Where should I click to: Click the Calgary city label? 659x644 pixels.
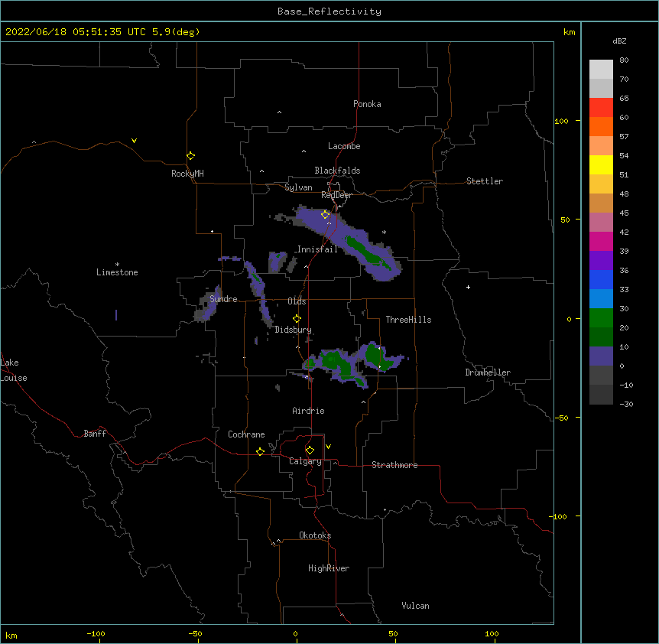pos(305,461)
